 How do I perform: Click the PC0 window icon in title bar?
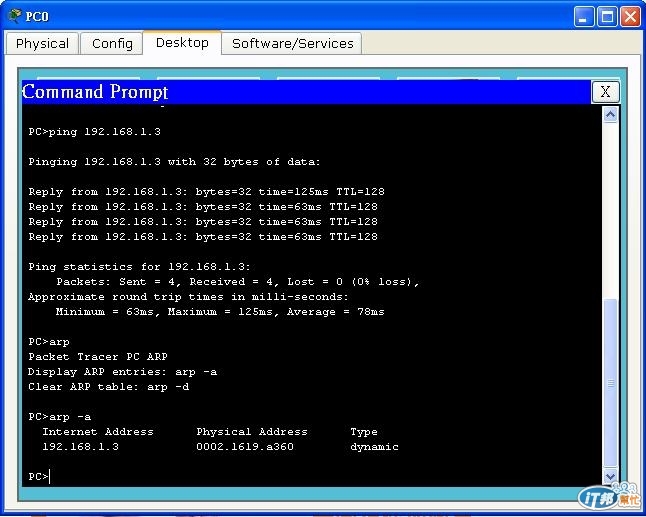click(15, 16)
